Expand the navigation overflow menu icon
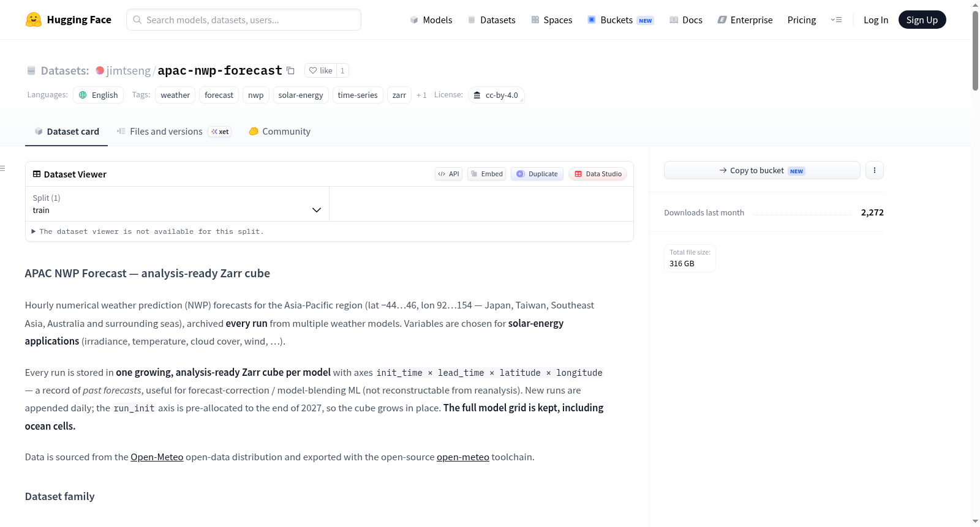 (x=836, y=20)
